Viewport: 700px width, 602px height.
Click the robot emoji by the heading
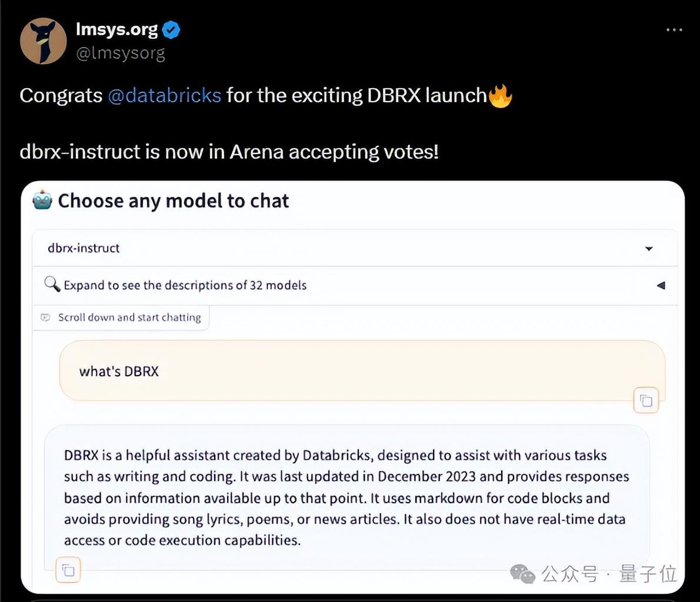[42, 201]
